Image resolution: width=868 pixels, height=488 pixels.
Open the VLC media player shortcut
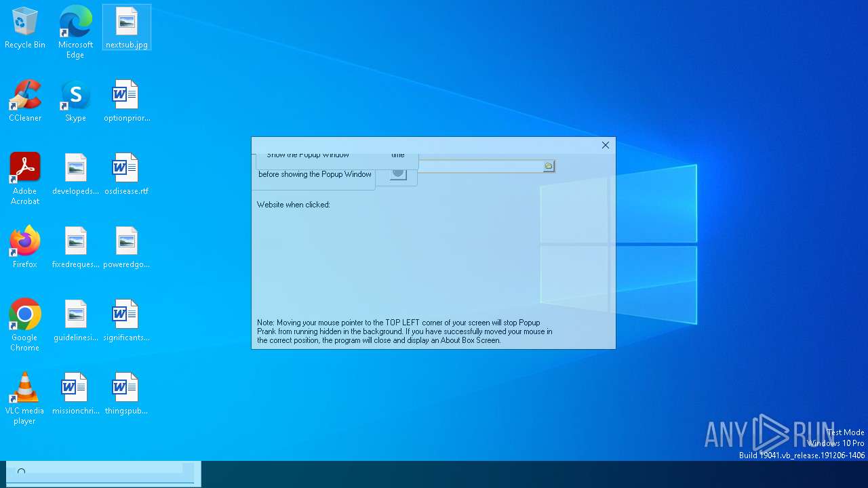25,399
